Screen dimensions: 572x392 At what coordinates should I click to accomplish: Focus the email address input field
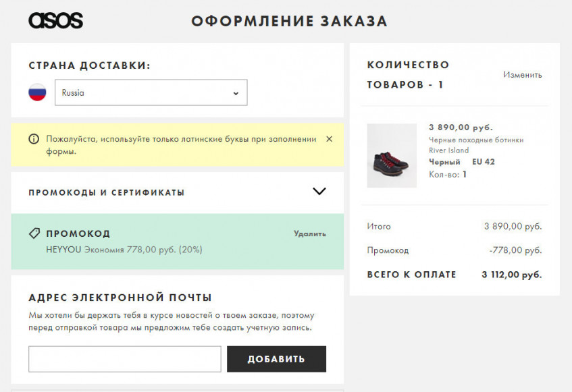click(x=125, y=359)
